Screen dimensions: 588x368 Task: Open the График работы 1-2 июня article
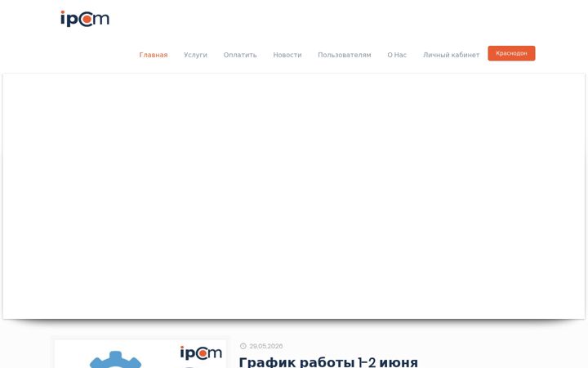point(328,362)
